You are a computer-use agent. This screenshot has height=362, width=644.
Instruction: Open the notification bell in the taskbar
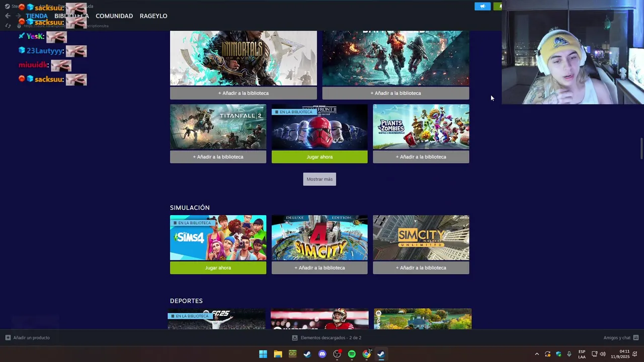[x=635, y=354]
